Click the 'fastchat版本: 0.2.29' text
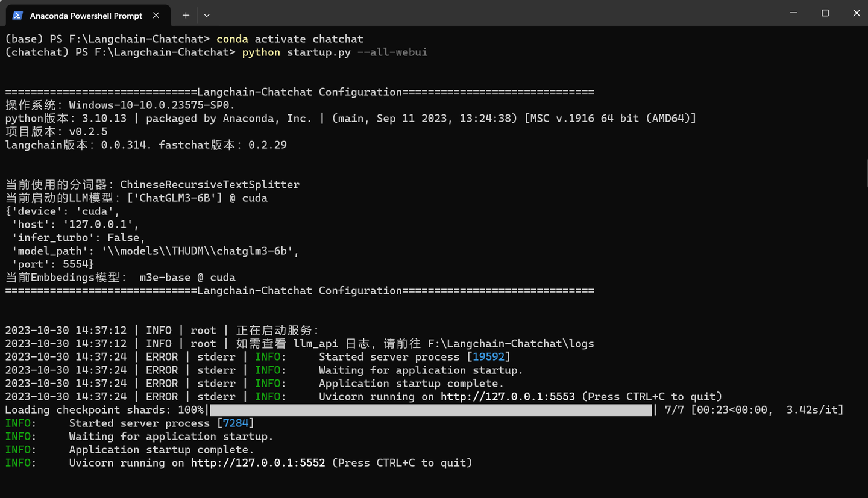This screenshot has width=868, height=498. (222, 145)
